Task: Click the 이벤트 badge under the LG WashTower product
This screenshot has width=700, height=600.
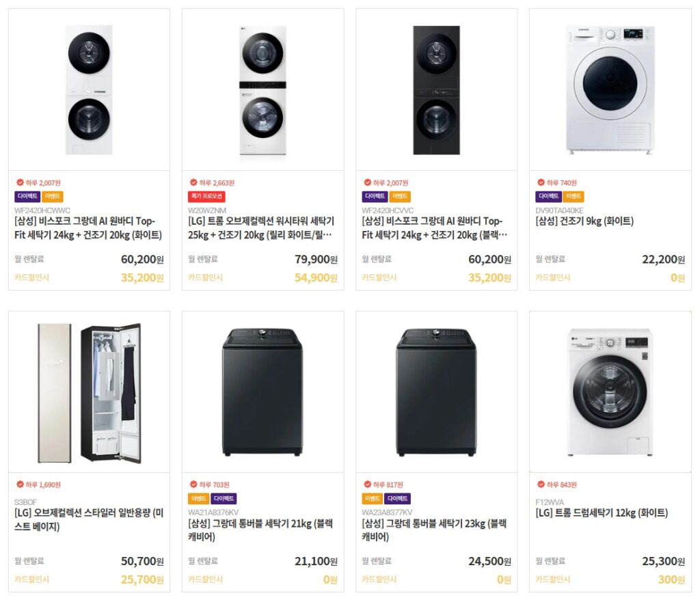Action: click(x=53, y=196)
